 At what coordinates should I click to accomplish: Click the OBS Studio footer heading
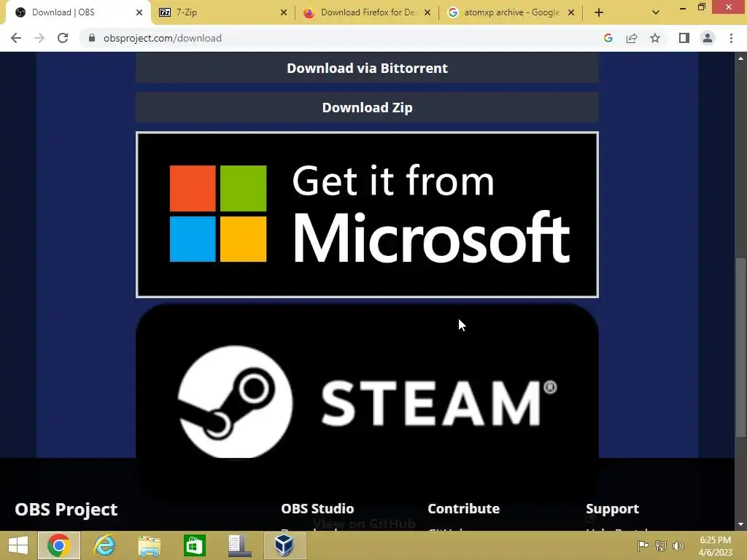tap(317, 508)
